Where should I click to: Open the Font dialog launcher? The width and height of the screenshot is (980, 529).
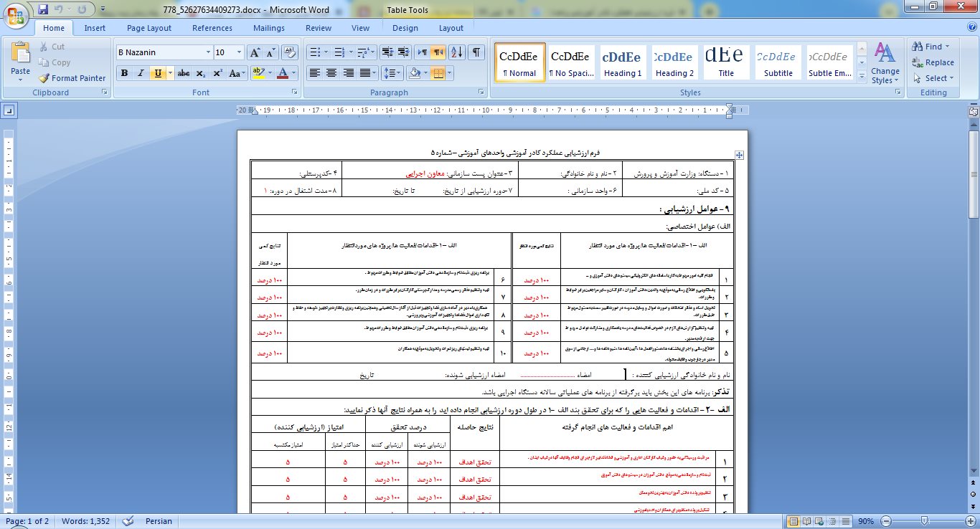[294, 92]
